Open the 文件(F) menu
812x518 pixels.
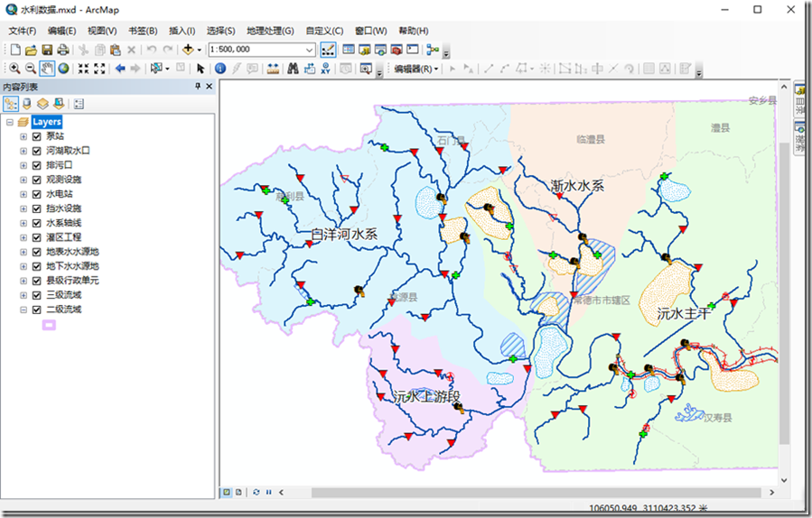click(x=23, y=31)
